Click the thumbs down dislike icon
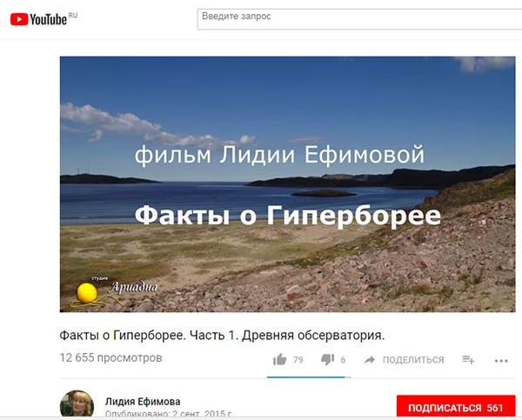Viewport: 522px width, 420px height. (328, 359)
